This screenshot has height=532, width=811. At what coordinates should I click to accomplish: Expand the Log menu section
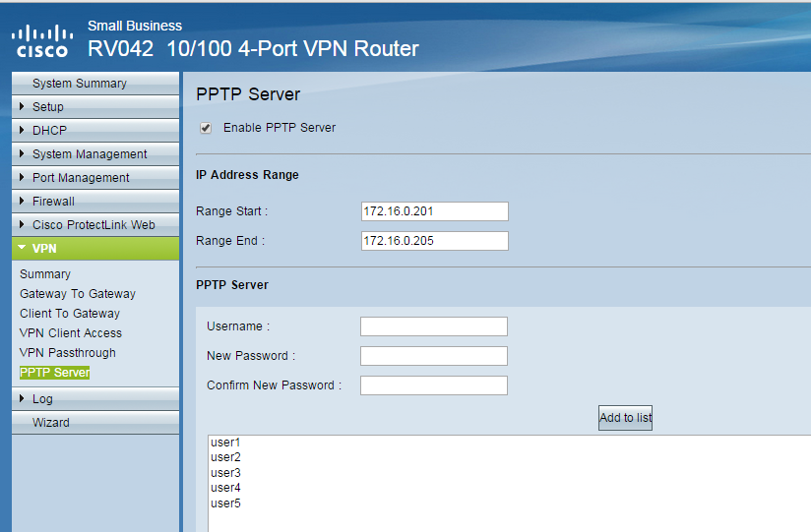(x=42, y=399)
